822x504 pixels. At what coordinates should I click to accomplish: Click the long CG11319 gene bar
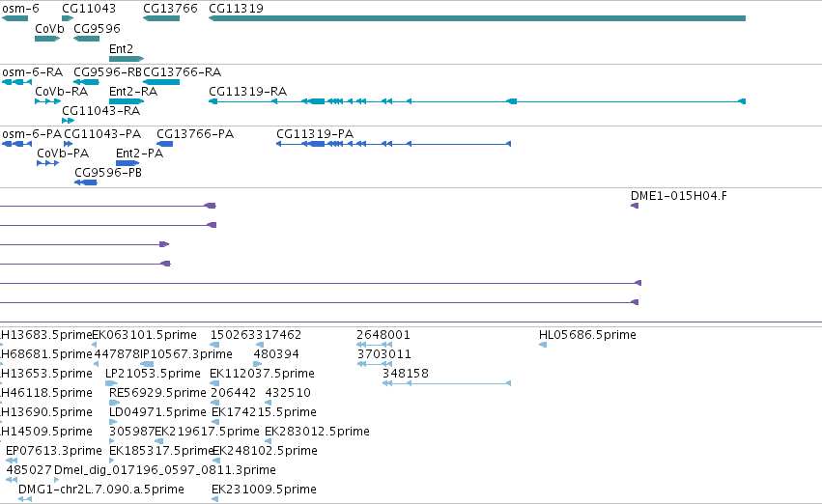tap(477, 18)
